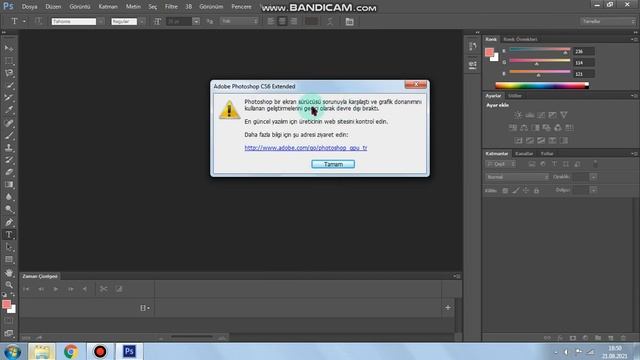The width and height of the screenshot is (640, 360).
Task: Open the character panel from options bar
Action: (x=349, y=22)
